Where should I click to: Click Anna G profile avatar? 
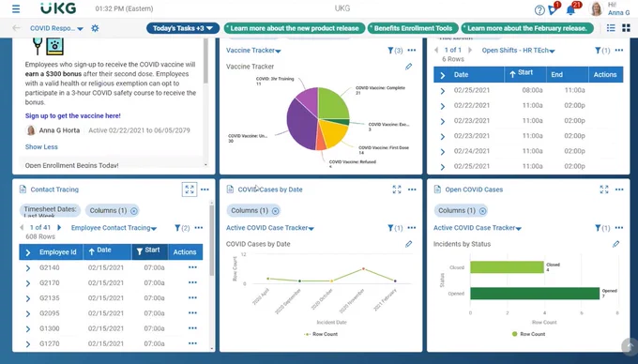pyautogui.click(x=597, y=8)
